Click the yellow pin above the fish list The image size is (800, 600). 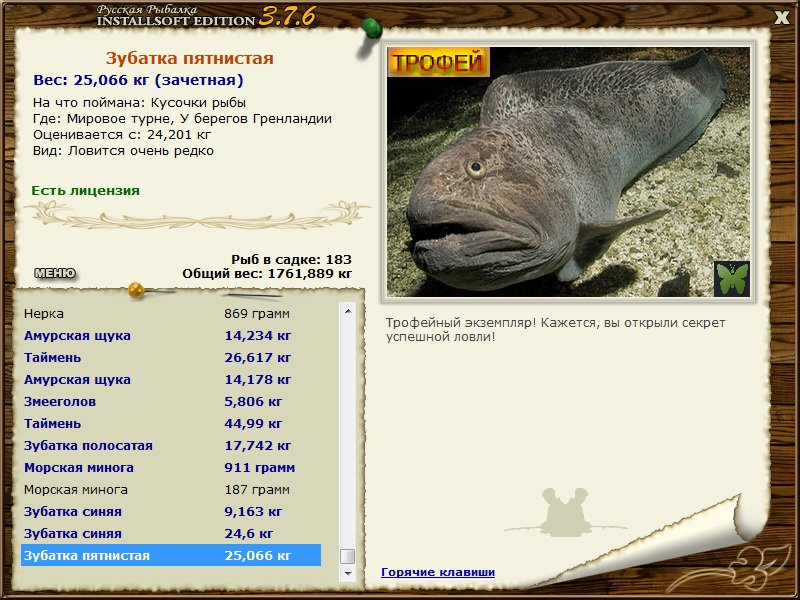point(136,290)
